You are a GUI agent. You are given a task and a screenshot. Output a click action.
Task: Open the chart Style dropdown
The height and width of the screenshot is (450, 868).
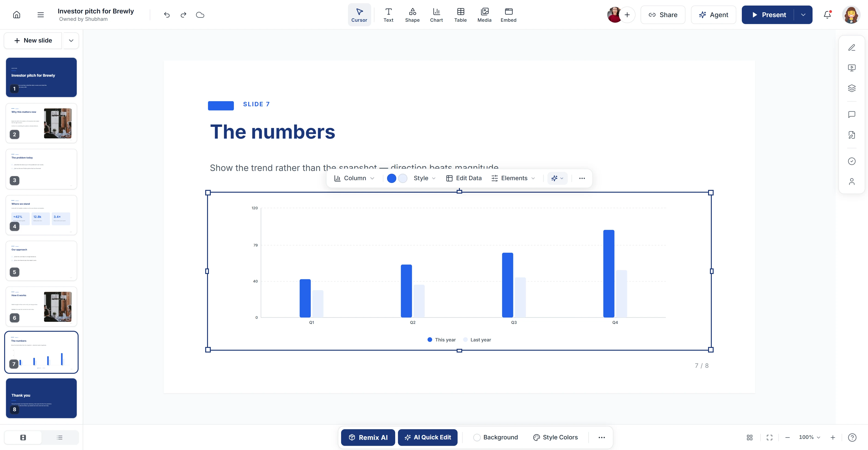[425, 178]
